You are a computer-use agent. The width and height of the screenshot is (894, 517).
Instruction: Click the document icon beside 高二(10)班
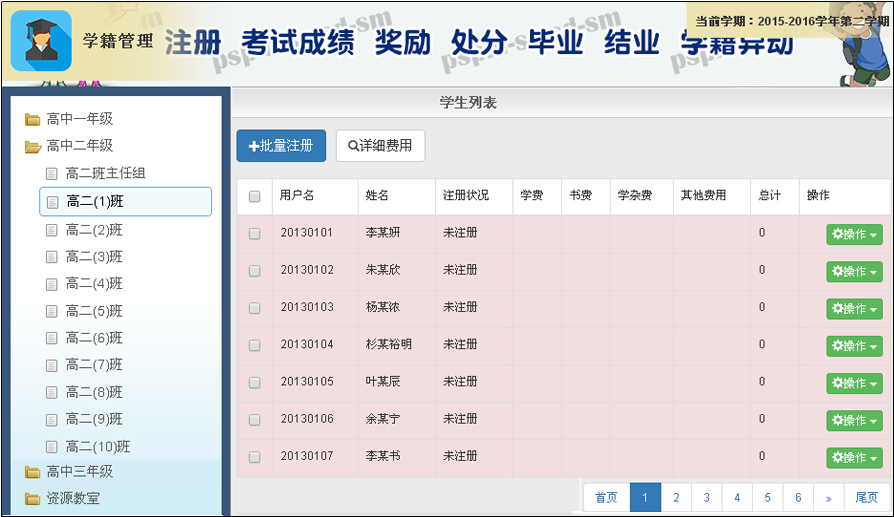point(52,446)
